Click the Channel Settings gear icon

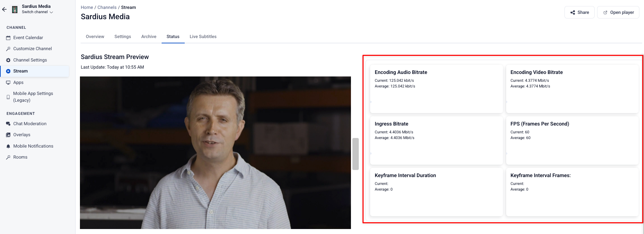pos(8,60)
